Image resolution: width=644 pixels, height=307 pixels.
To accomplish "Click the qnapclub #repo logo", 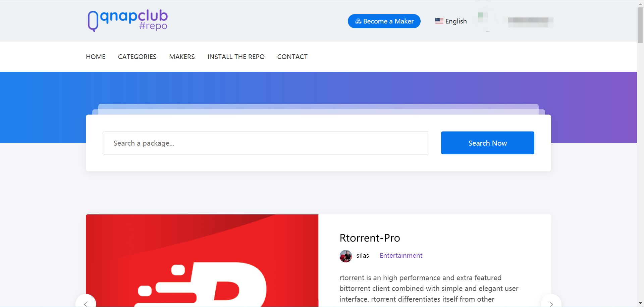I will click(127, 20).
